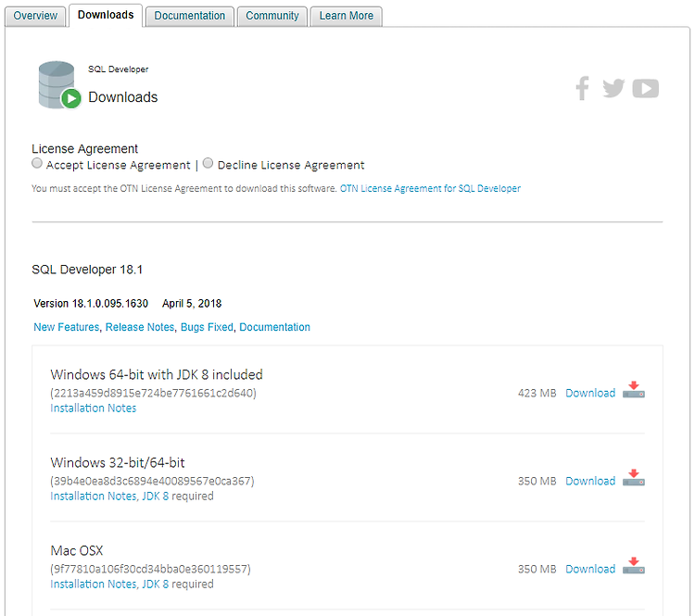Click checksum 9f77810a106f30cd34bba0e360119557
The image size is (695, 616).
(150, 569)
